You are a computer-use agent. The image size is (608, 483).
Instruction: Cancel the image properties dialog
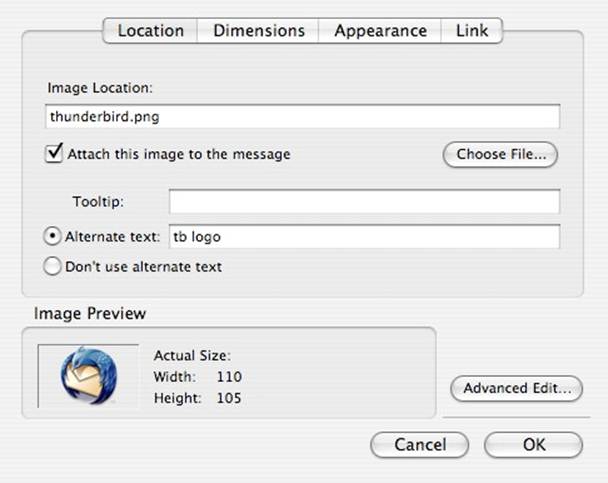click(x=420, y=445)
